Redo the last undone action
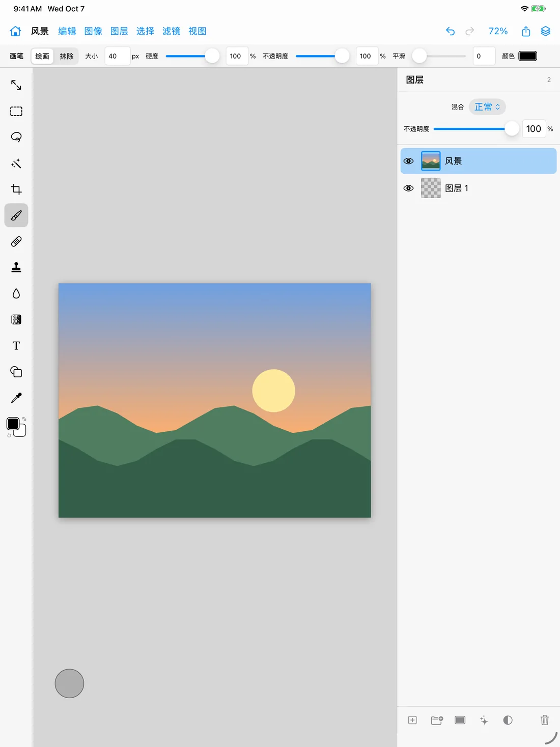Image resolution: width=560 pixels, height=747 pixels. click(470, 31)
